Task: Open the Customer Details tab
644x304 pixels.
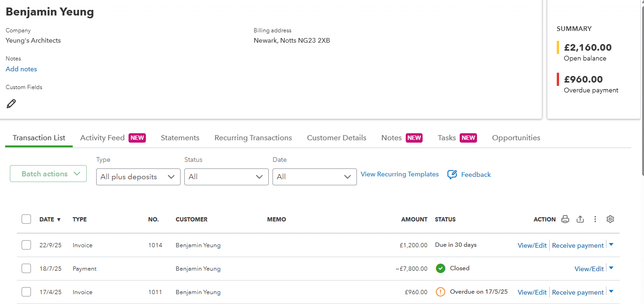Action: click(x=336, y=138)
